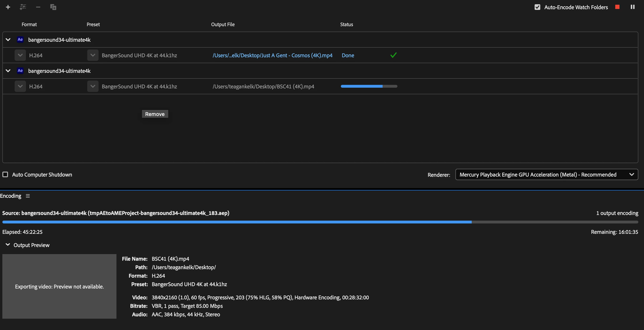This screenshot has width=644, height=330.
Task: Switch to the Encoding panel tab
Action: [x=11, y=196]
